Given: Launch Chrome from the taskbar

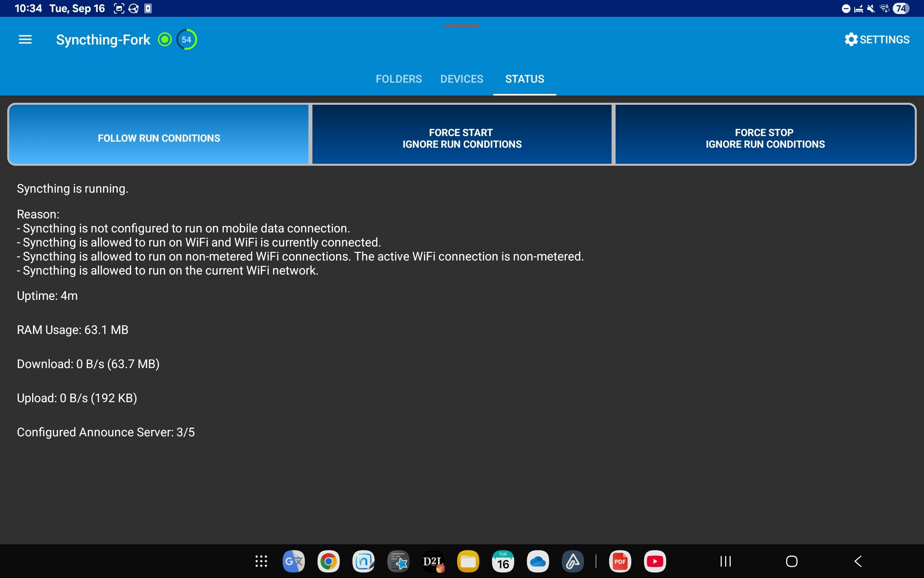Looking at the screenshot, I should (328, 561).
